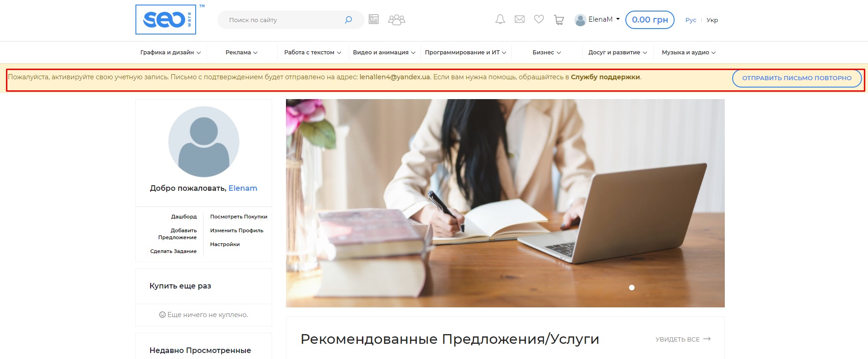
Task: Open the Служба поддержки link
Action: [605, 77]
